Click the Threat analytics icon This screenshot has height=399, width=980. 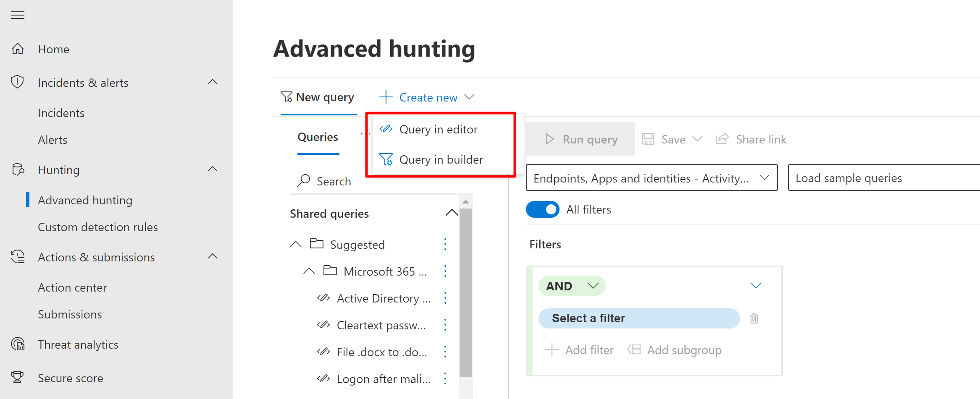pos(18,344)
